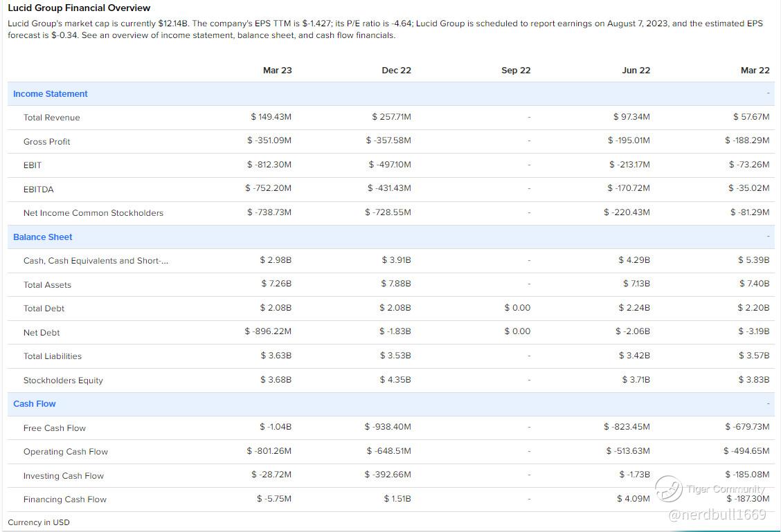Collapse the Income Statement section using the dash

point(767,93)
